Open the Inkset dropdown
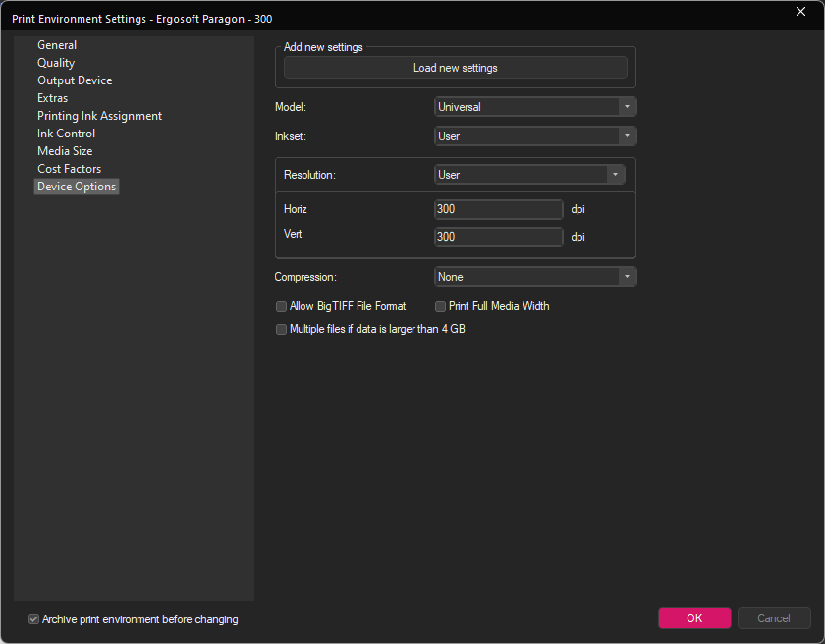 click(535, 136)
